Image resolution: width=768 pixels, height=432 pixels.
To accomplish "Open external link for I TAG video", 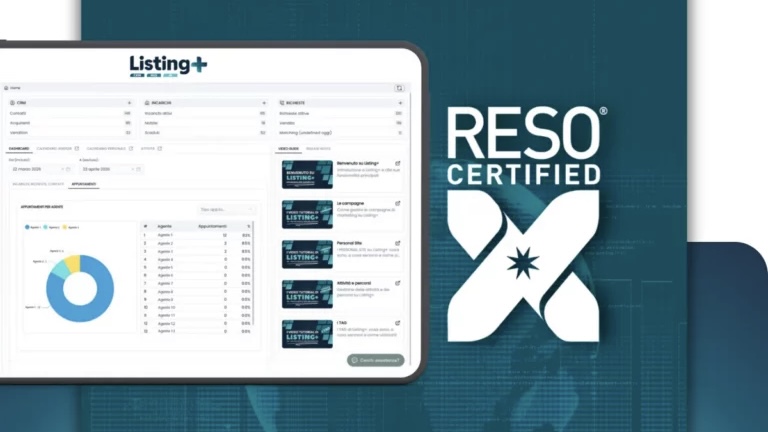I will point(398,323).
